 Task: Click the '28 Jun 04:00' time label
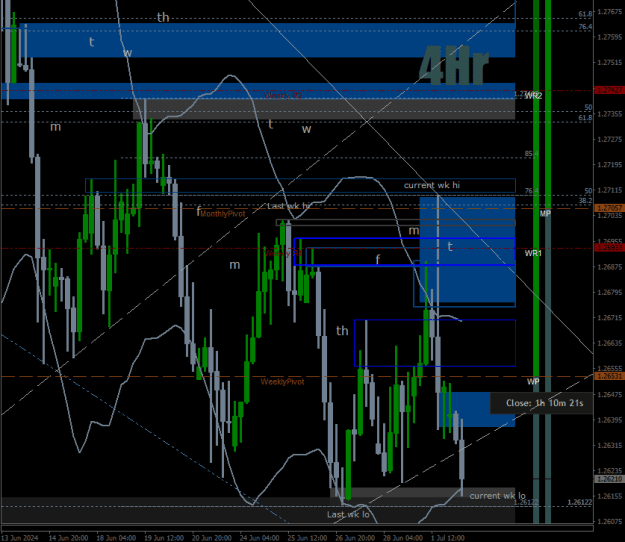(x=403, y=538)
